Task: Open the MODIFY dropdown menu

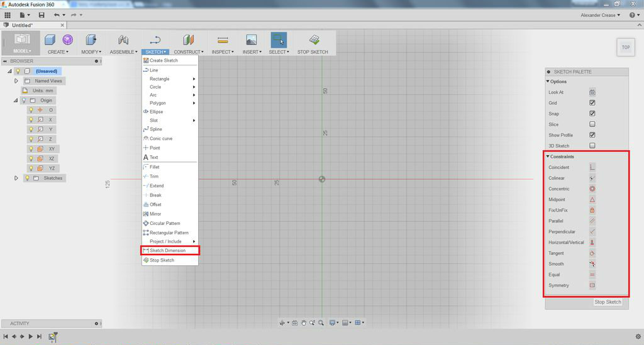Action: point(91,52)
